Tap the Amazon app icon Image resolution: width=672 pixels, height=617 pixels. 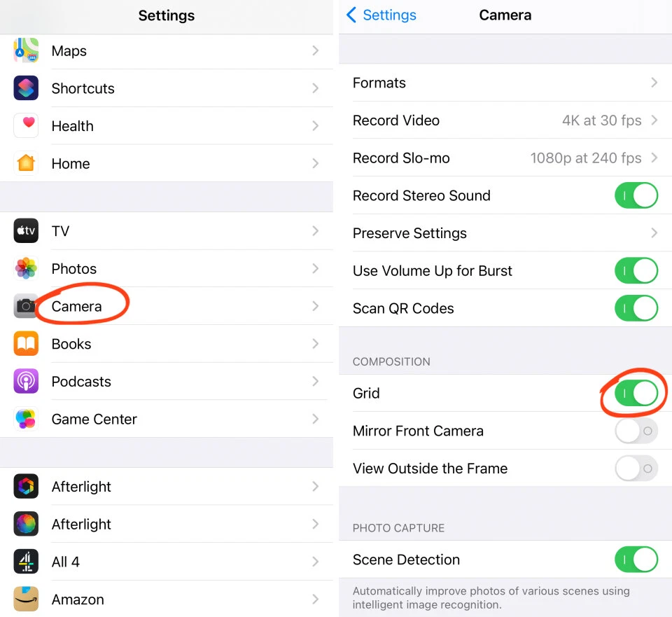click(x=26, y=599)
